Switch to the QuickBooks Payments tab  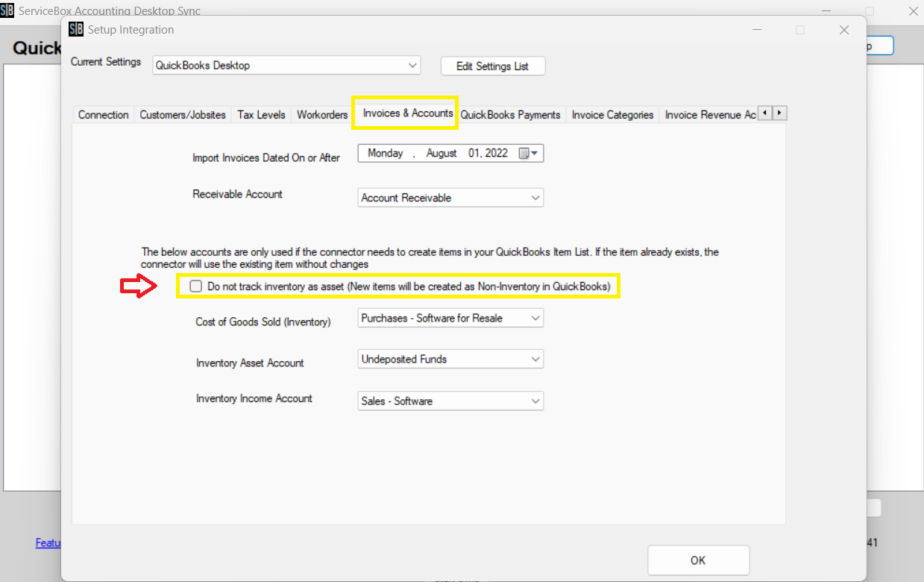coord(510,115)
